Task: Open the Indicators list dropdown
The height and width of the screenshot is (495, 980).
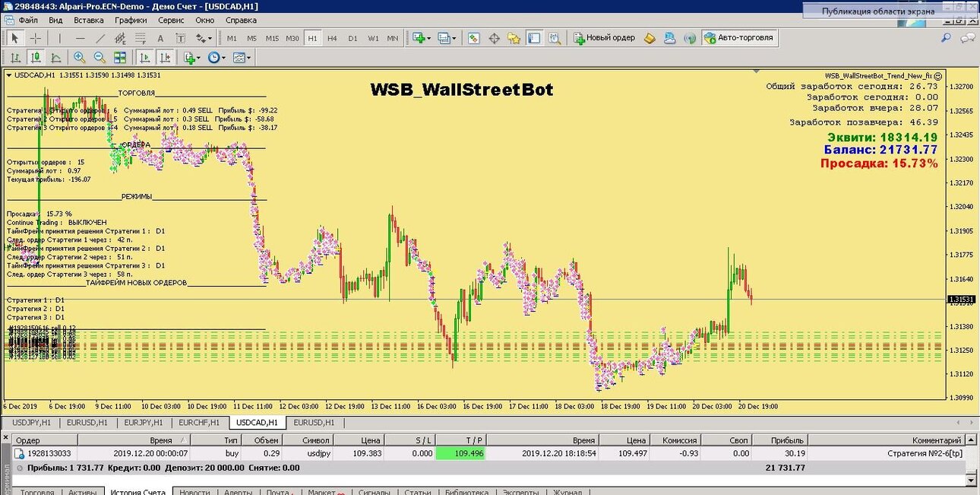Action: 191,58
